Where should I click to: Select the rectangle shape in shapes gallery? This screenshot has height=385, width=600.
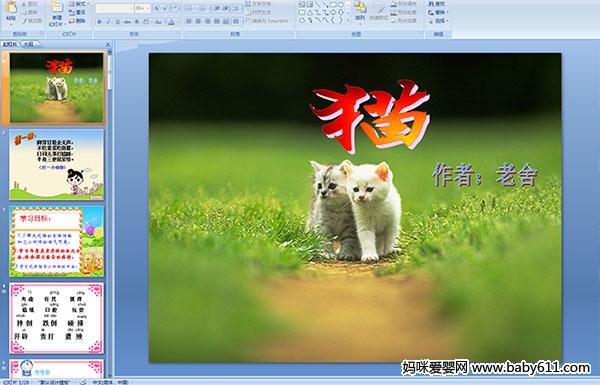[333, 5]
